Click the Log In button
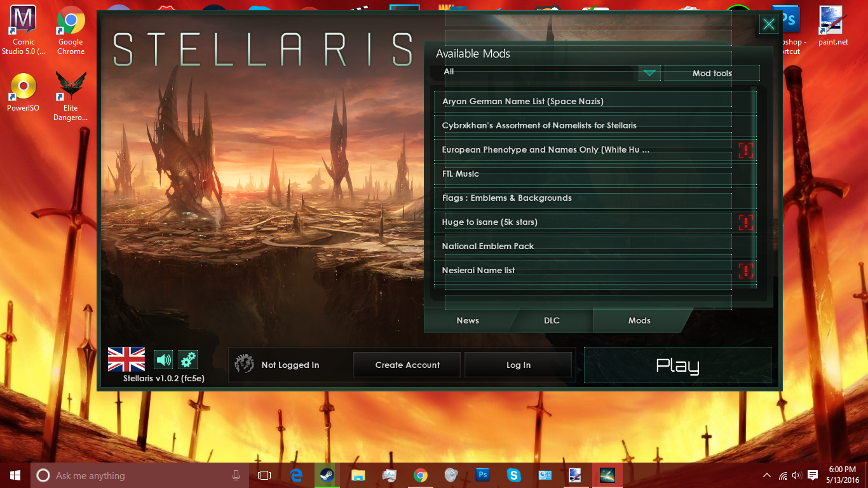The height and width of the screenshot is (488, 868). point(518,364)
